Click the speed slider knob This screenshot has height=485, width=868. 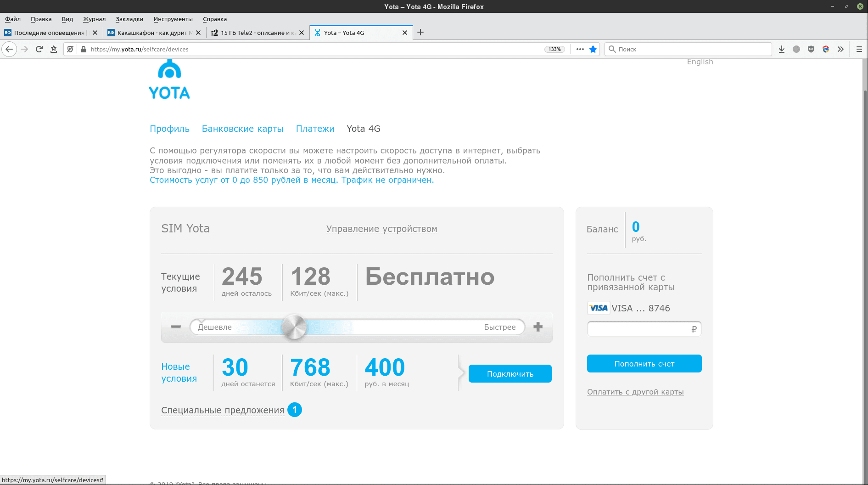pyautogui.click(x=294, y=327)
